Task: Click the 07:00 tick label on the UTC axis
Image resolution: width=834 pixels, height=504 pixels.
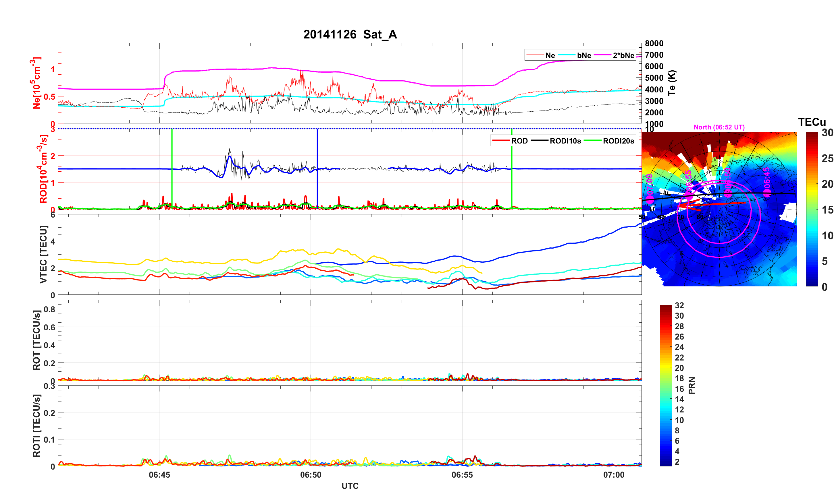Action: 614,474
